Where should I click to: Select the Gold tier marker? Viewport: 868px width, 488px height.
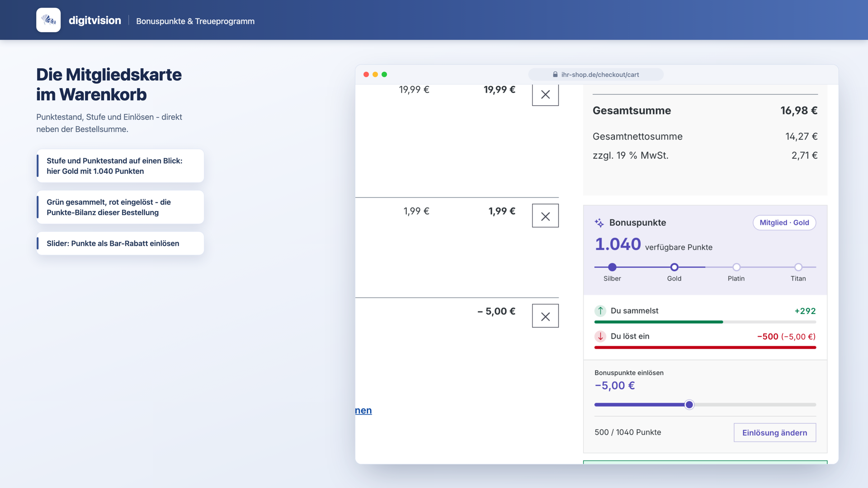pos(674,267)
